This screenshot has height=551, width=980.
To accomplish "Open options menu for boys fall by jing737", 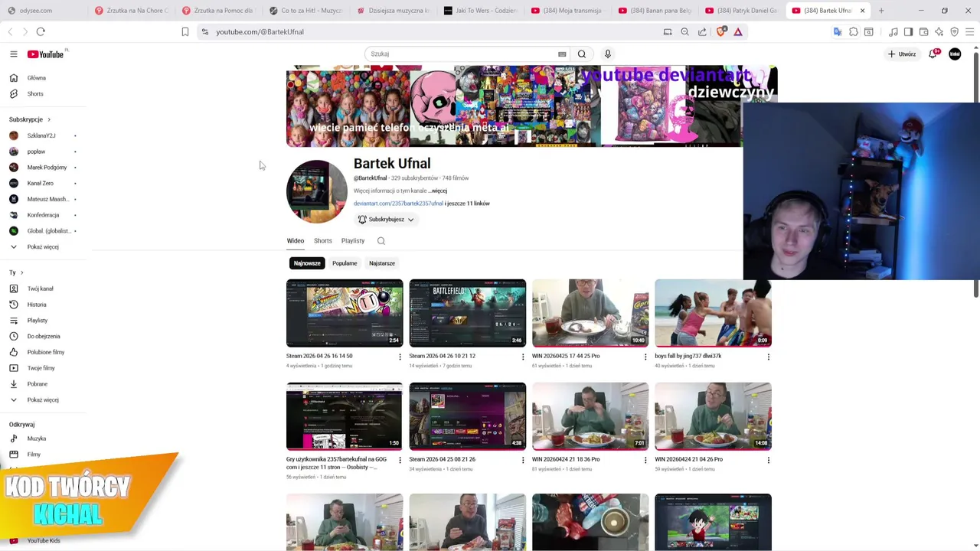I will 768,357.
